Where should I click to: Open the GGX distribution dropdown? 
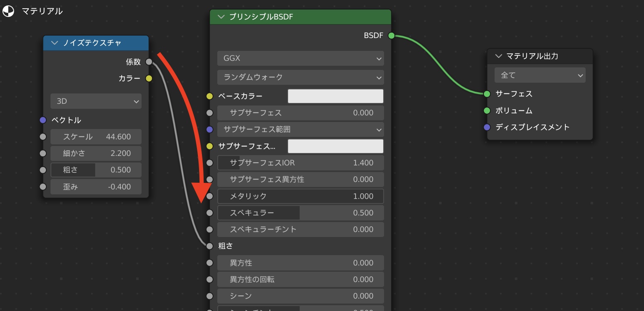(x=300, y=59)
